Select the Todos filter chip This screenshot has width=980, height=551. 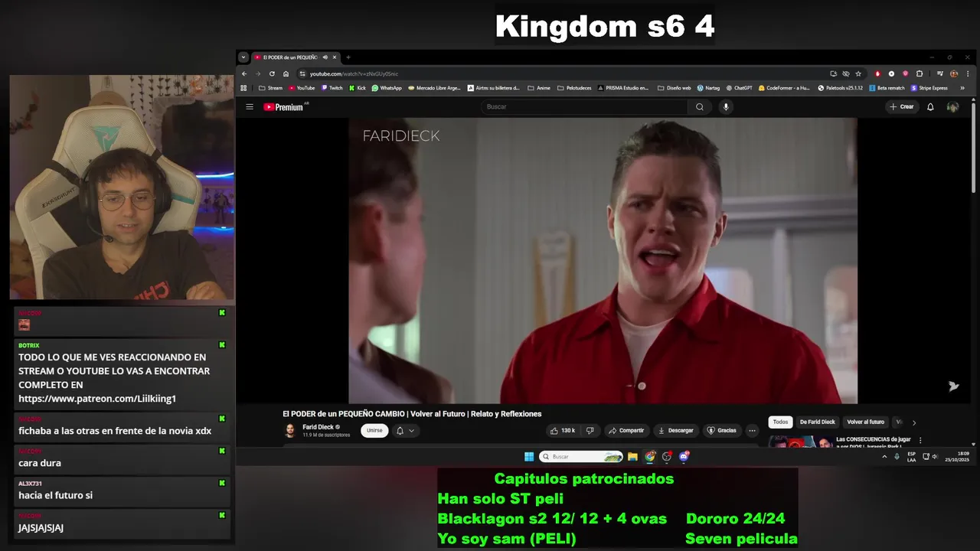(x=780, y=422)
